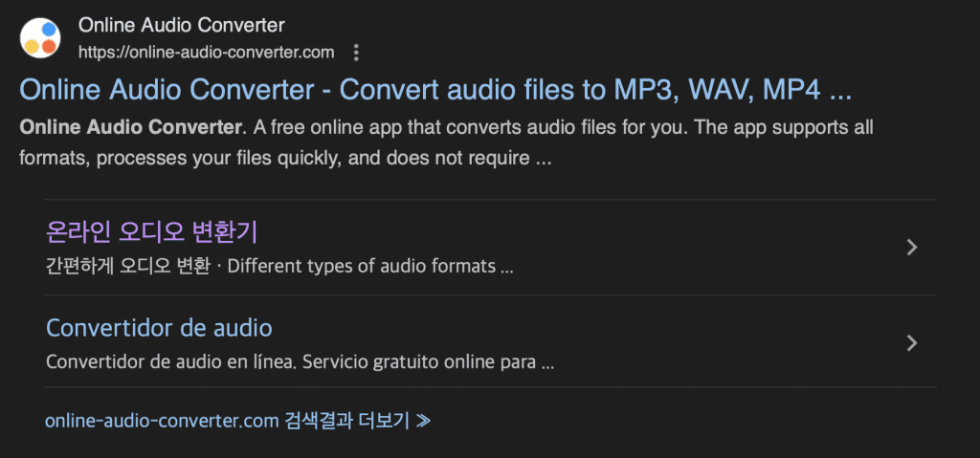The height and width of the screenshot is (458, 980).
Task: Click the 검색결과 더보기 more results link
Action: [237, 421]
